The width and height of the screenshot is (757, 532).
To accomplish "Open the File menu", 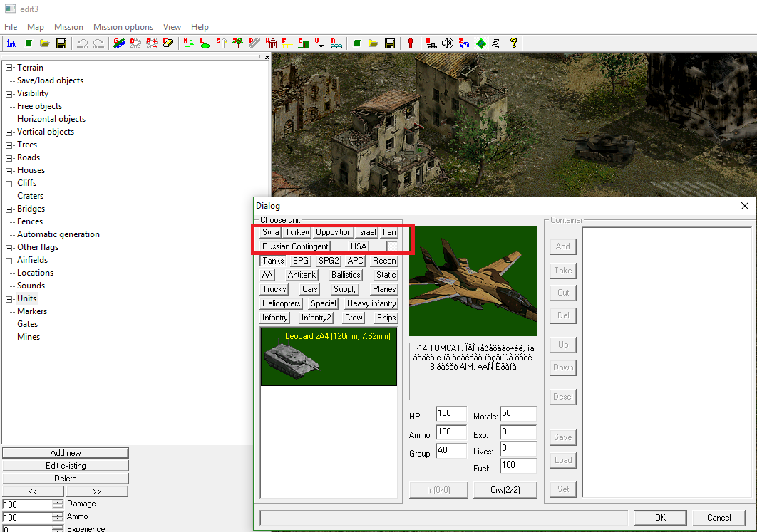I will (11, 27).
